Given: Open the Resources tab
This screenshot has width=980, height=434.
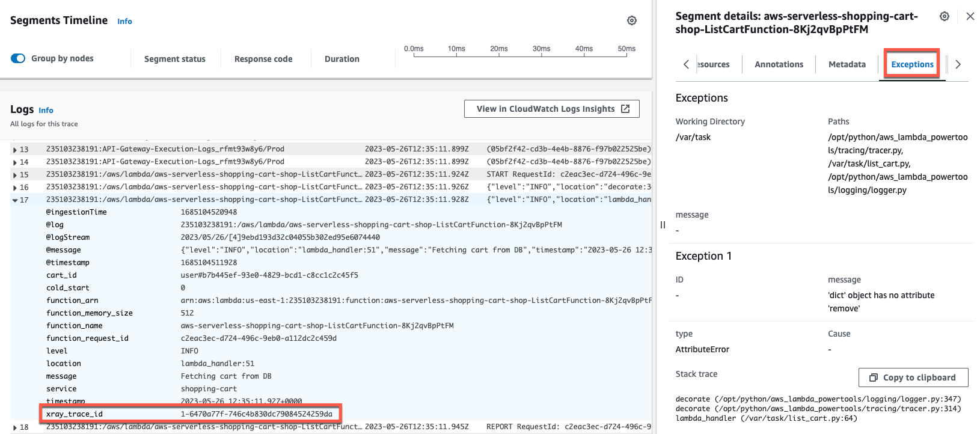Looking at the screenshot, I should 714,64.
